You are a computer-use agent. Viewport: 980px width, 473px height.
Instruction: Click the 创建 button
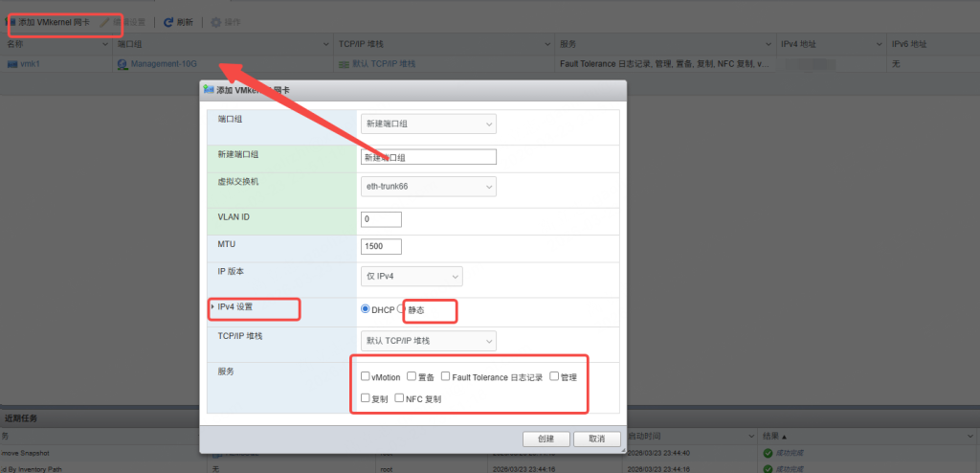pyautogui.click(x=546, y=439)
